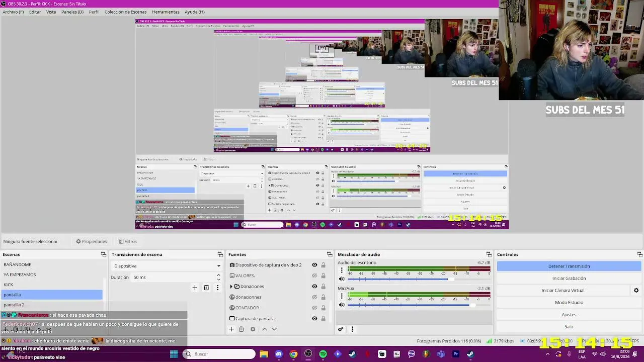Hide the Captura de pantalla source

[314, 318]
